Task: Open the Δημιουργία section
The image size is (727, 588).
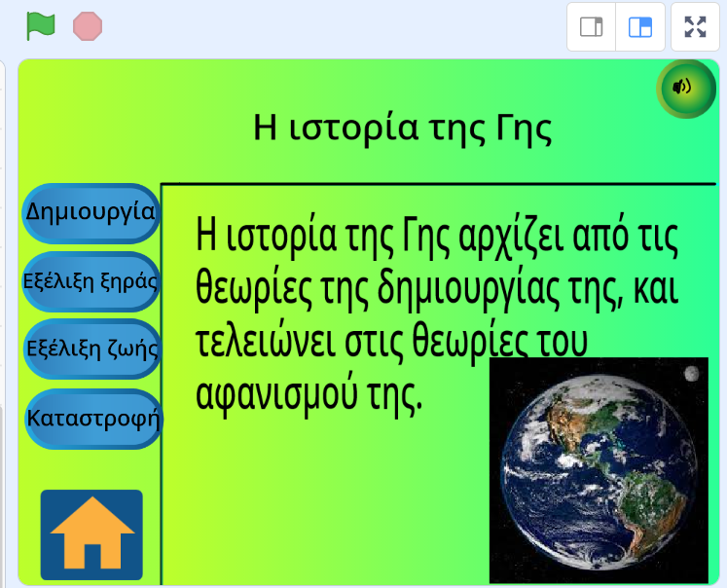Action: coord(91,213)
